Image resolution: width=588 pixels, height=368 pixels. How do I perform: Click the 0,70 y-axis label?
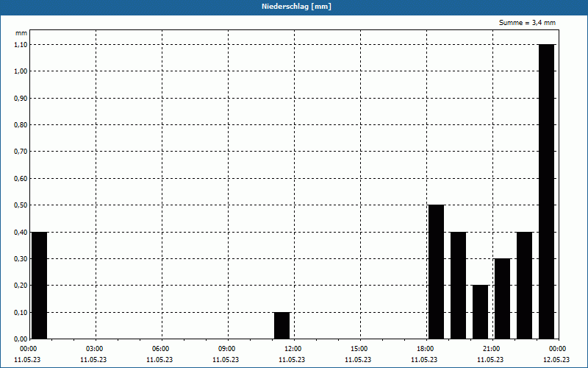click(x=21, y=152)
